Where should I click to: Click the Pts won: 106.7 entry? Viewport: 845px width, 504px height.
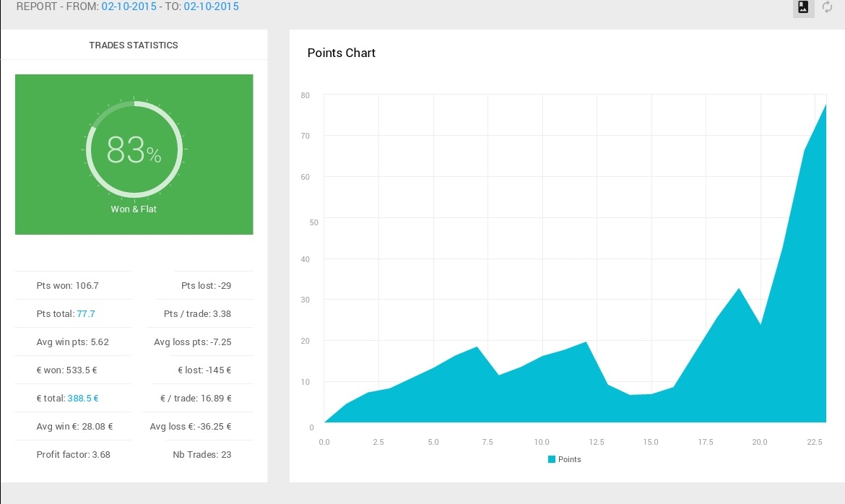tap(67, 286)
